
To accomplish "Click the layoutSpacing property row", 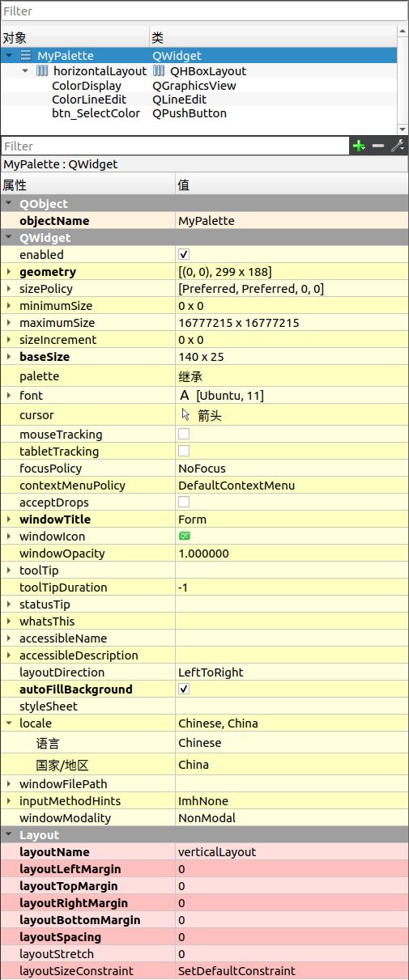I will pos(204,936).
